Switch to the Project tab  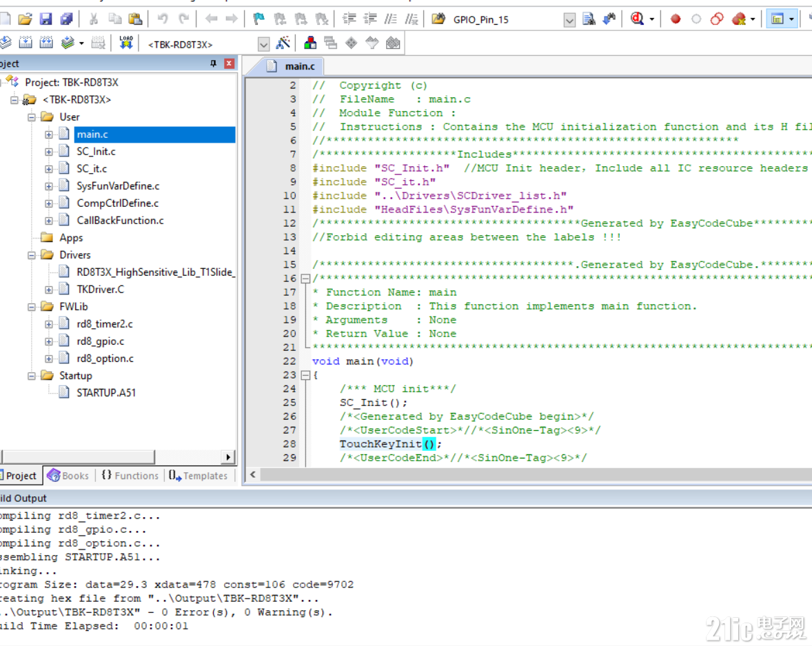click(x=20, y=476)
